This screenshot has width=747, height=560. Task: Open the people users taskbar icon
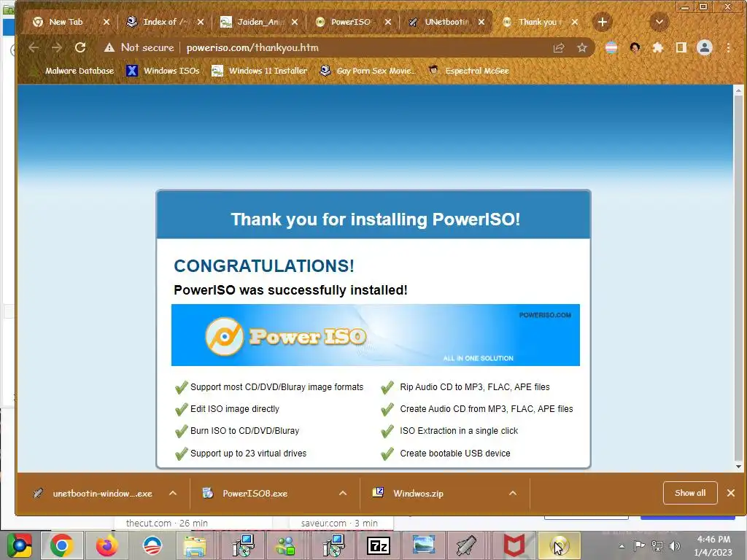286,545
